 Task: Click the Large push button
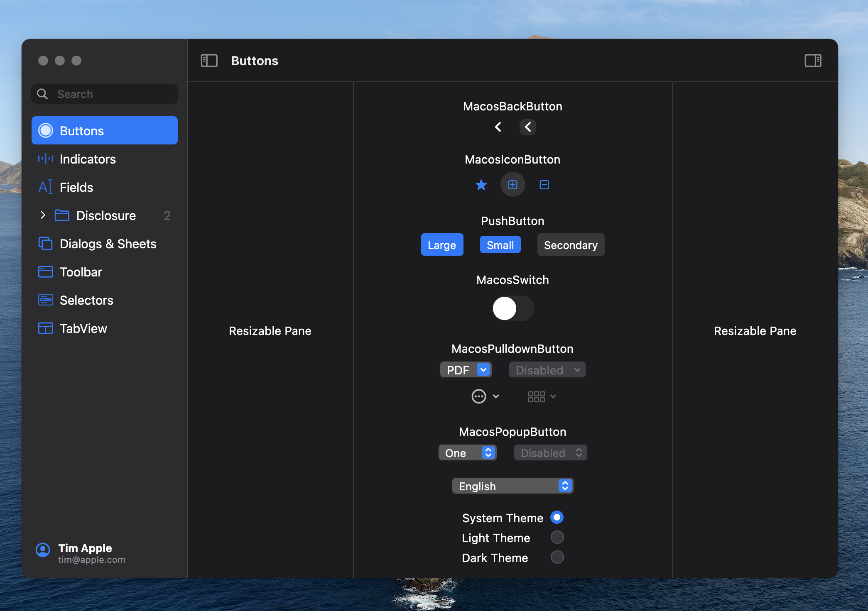[442, 244]
